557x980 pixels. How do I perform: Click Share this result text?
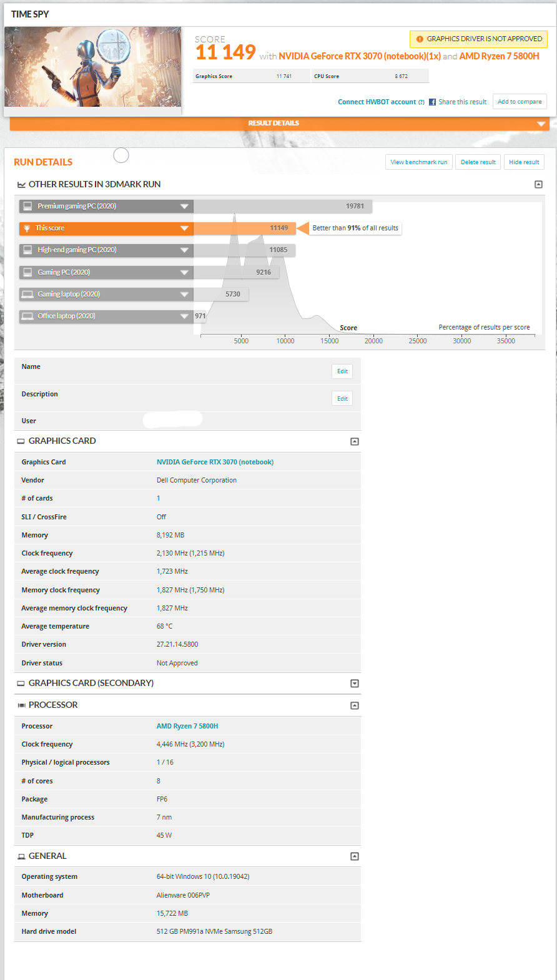pos(462,102)
